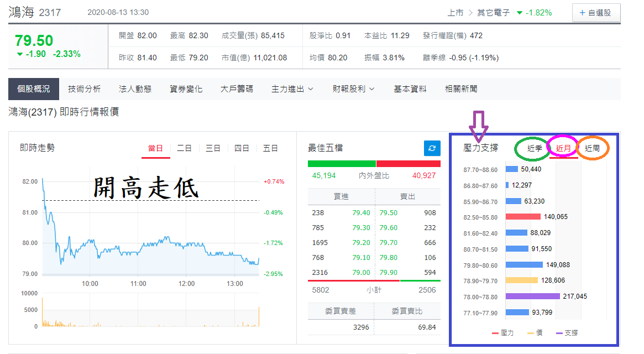This screenshot has height=354, width=644.
Task: Click the red 82.50~85.80 pressure bar
Action: point(523,217)
